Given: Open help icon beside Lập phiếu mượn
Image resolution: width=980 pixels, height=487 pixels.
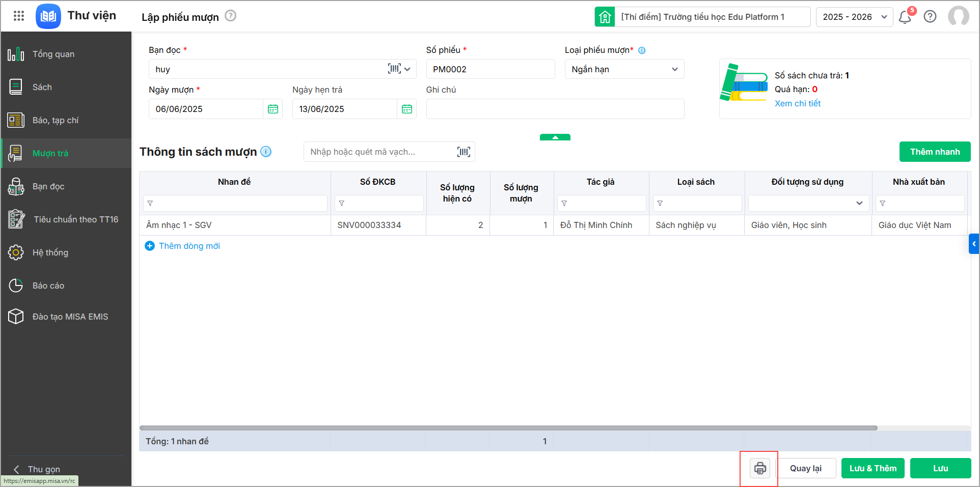Looking at the screenshot, I should [x=231, y=16].
